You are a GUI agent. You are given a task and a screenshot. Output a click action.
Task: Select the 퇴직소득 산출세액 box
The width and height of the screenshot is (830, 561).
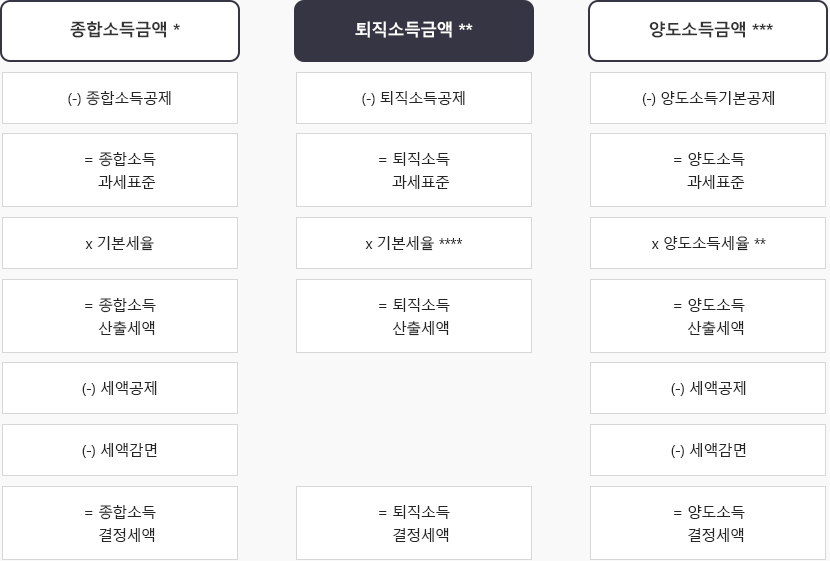click(x=414, y=316)
